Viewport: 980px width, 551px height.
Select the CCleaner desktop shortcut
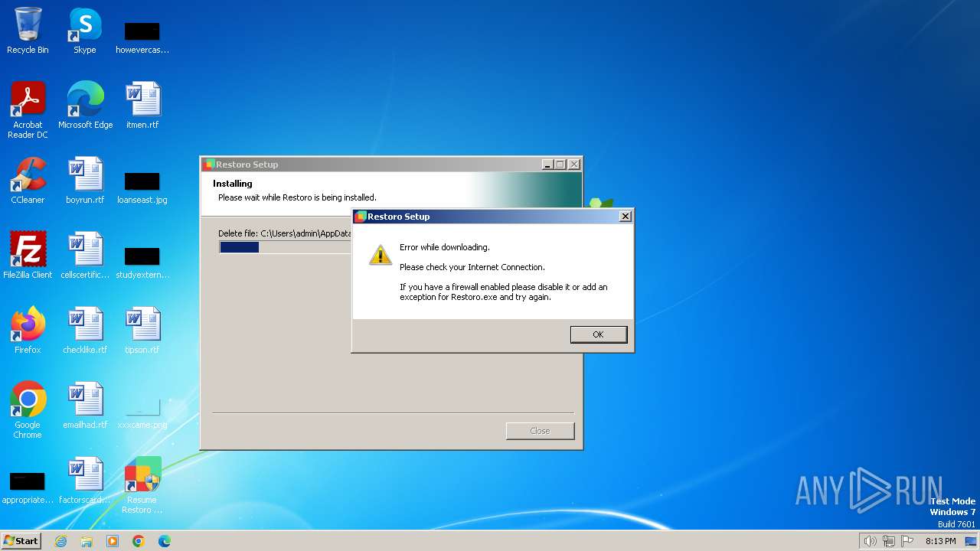pyautogui.click(x=28, y=181)
